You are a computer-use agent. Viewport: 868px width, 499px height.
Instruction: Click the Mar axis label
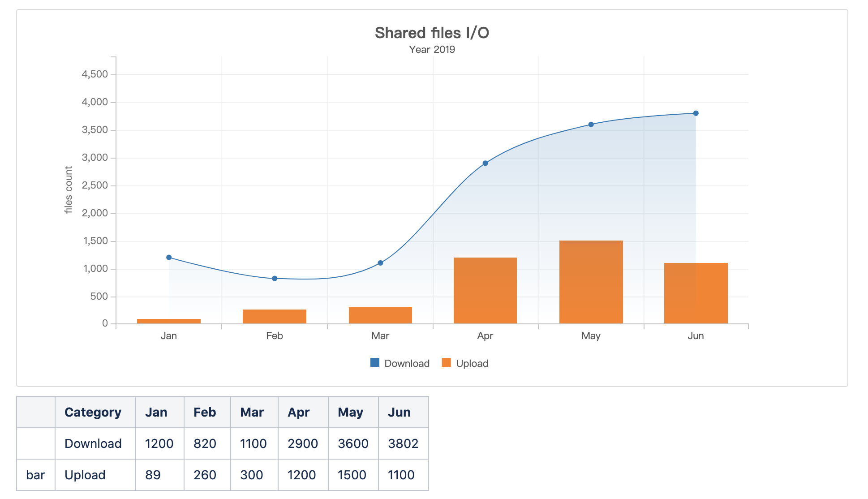pos(380,336)
